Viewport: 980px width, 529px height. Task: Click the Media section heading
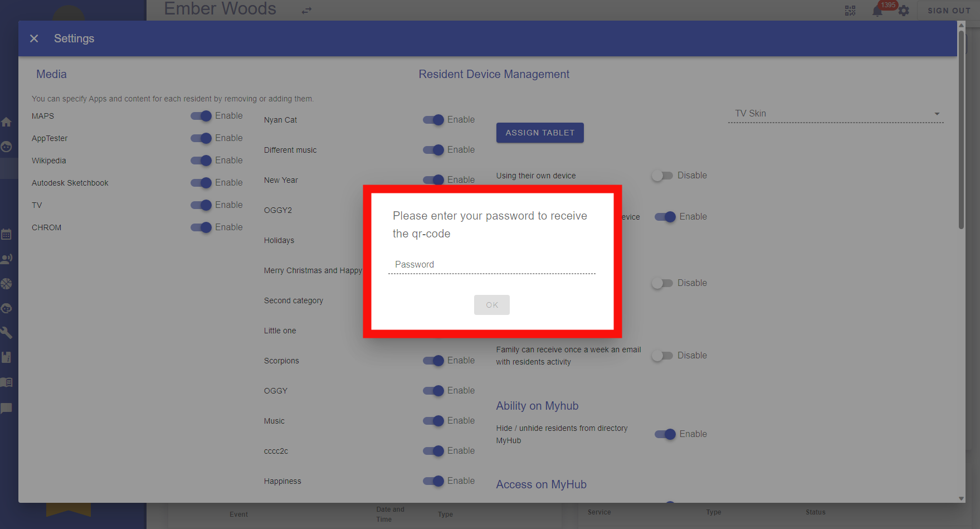tap(51, 74)
